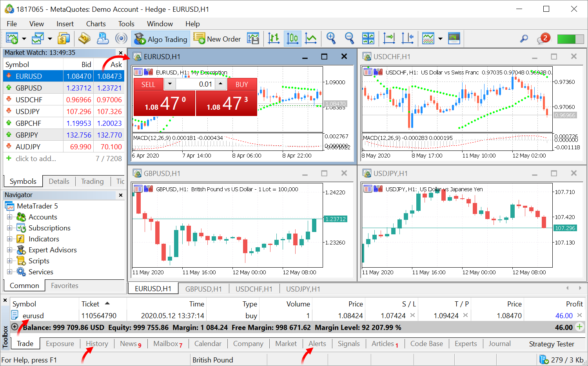This screenshot has height=366, width=588.
Task: Open the Charts menu
Action: point(96,24)
